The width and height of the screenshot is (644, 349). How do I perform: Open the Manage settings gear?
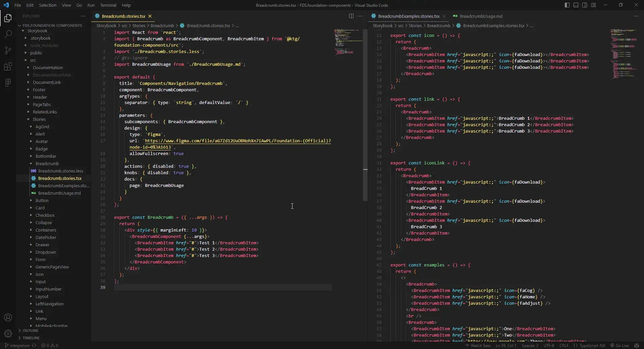tap(8, 334)
